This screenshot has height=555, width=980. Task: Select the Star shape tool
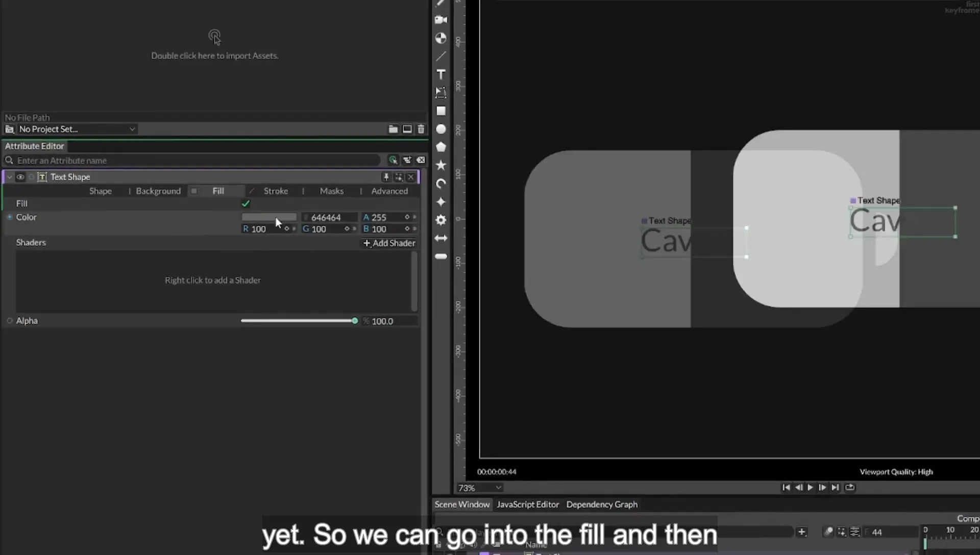pyautogui.click(x=441, y=165)
